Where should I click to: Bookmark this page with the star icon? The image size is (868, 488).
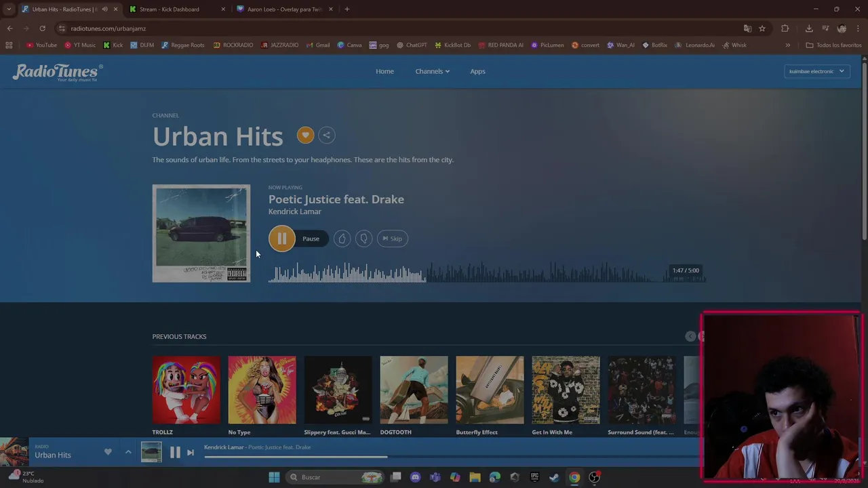pyautogui.click(x=762, y=28)
